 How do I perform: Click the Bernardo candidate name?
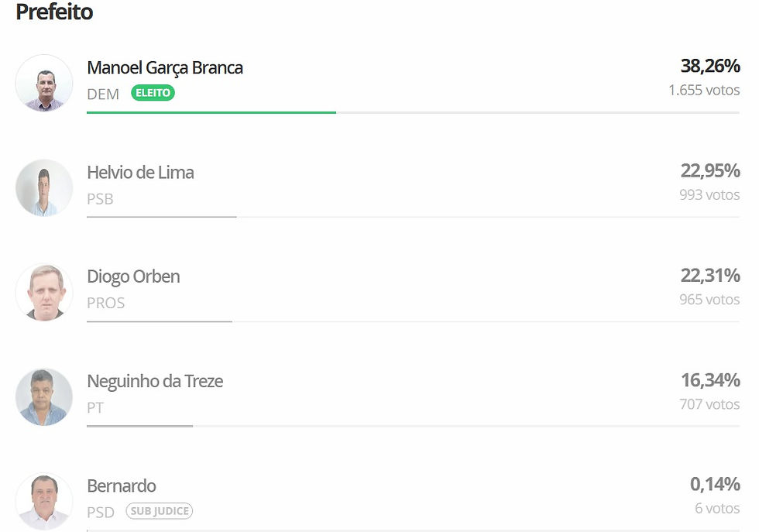[x=122, y=486]
